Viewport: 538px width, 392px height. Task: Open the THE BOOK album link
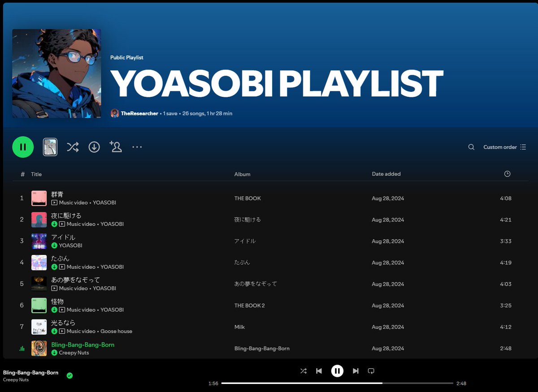click(247, 198)
